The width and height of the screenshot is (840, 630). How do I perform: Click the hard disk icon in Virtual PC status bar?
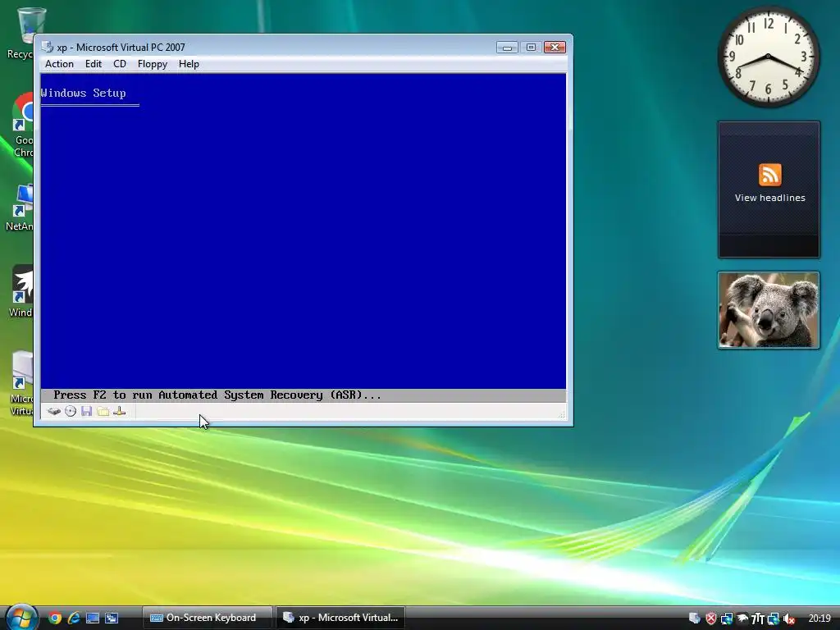[53, 412]
